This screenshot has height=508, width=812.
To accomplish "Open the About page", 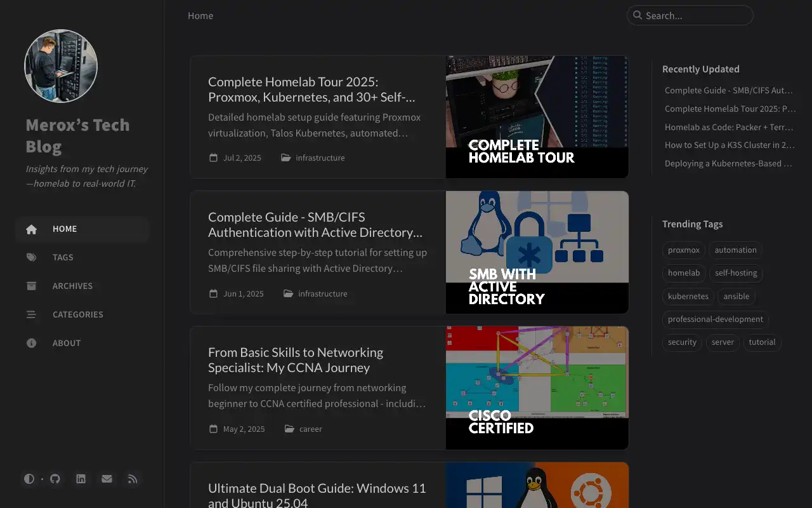I will (67, 343).
